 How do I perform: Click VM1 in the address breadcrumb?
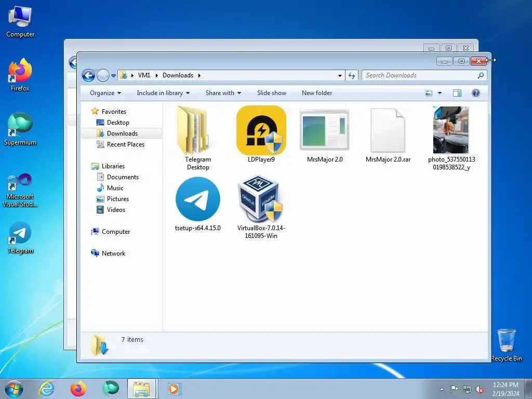(x=144, y=75)
